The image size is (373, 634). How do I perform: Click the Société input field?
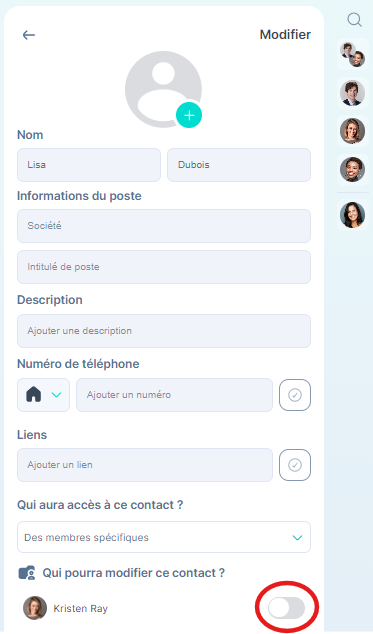click(x=164, y=226)
